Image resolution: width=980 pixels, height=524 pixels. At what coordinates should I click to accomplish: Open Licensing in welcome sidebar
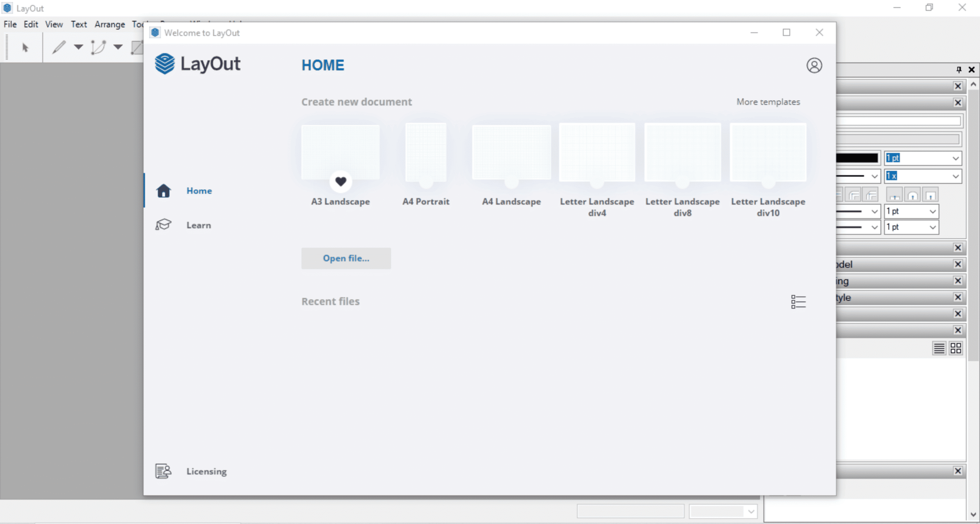click(x=207, y=472)
